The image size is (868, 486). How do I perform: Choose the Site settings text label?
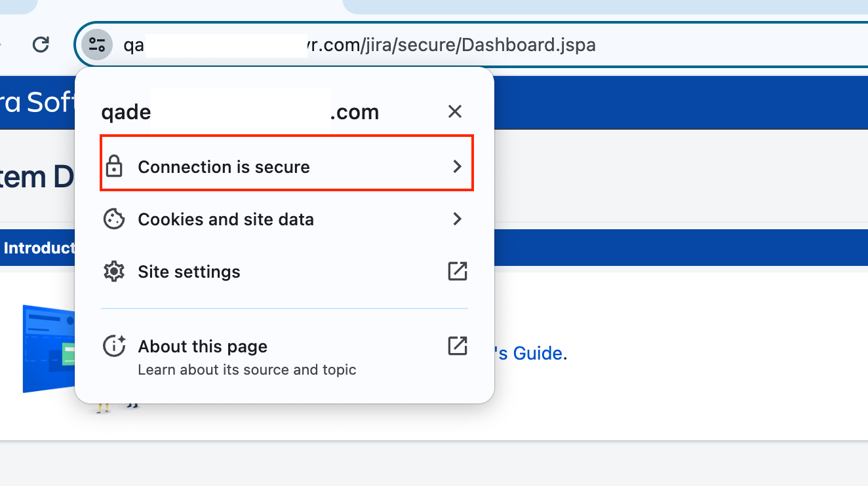coord(189,272)
